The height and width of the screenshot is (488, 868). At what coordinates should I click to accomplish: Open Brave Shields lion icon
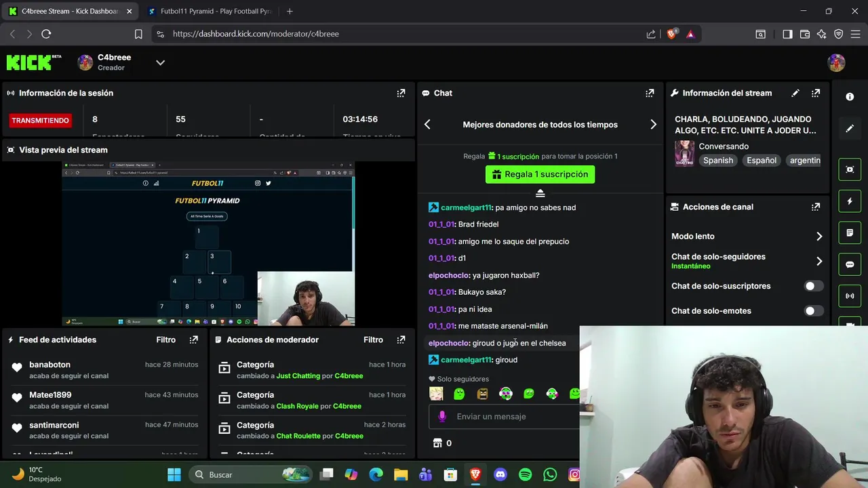(672, 34)
